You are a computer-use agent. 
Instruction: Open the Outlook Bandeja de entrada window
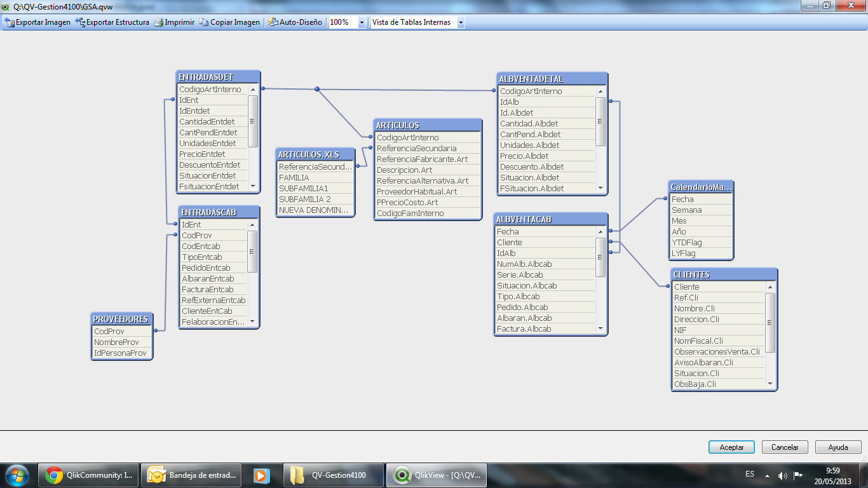[x=191, y=475]
